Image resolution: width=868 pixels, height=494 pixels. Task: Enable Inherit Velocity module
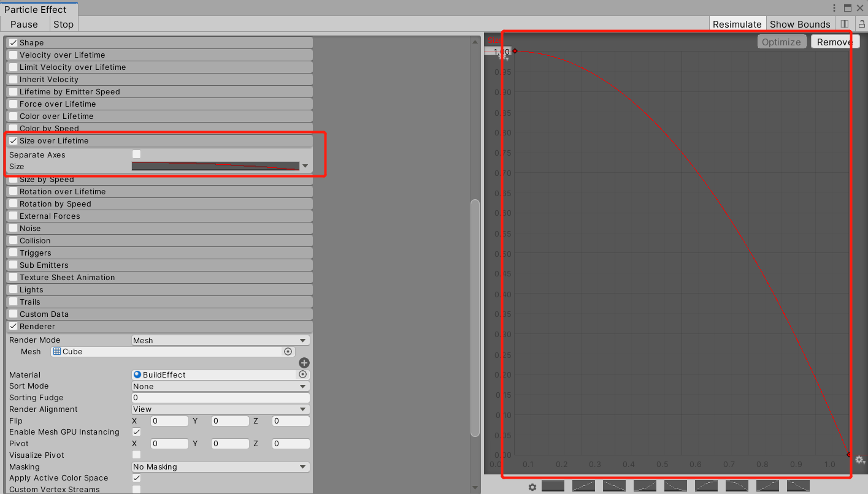click(x=13, y=79)
